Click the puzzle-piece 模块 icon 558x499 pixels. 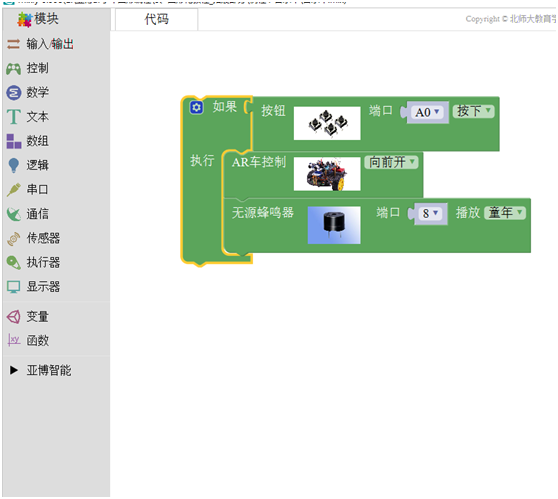pos(25,20)
